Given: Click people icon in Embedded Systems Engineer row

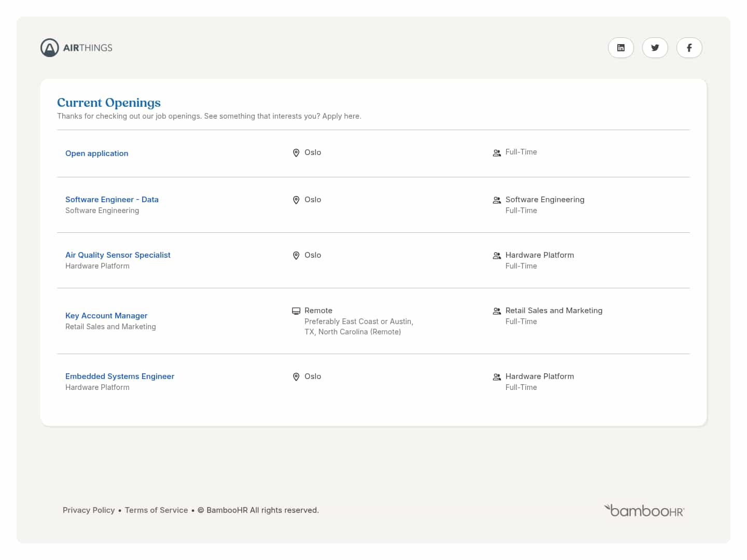Looking at the screenshot, I should [x=497, y=377].
